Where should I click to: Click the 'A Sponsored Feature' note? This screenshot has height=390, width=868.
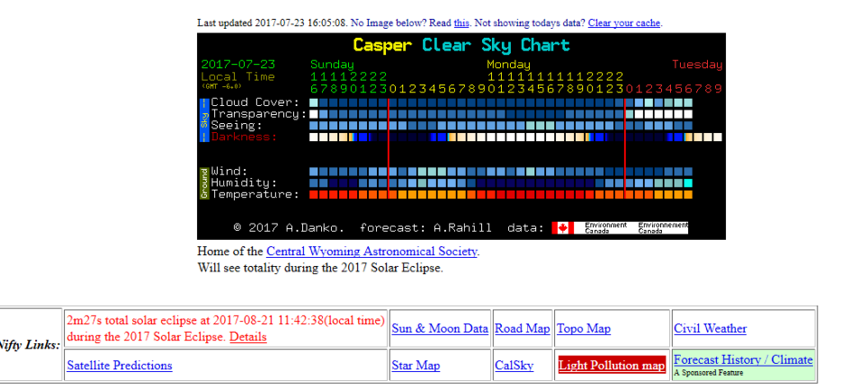[x=709, y=373]
